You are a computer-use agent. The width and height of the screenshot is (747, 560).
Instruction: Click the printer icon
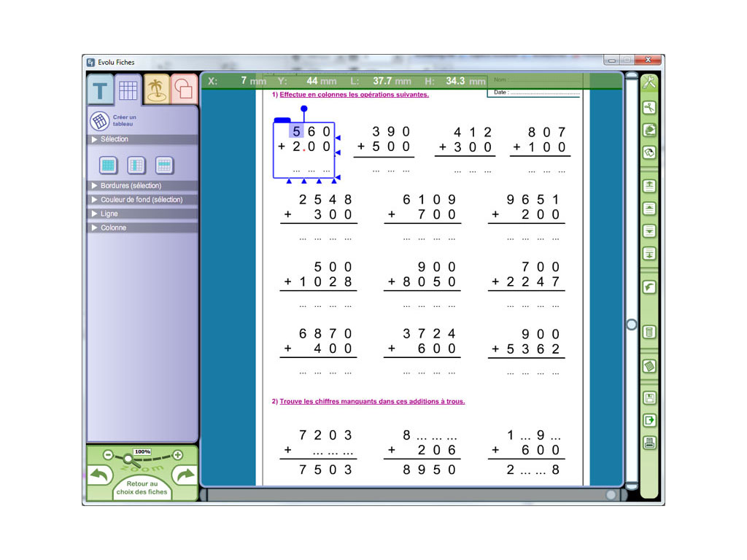point(649,442)
